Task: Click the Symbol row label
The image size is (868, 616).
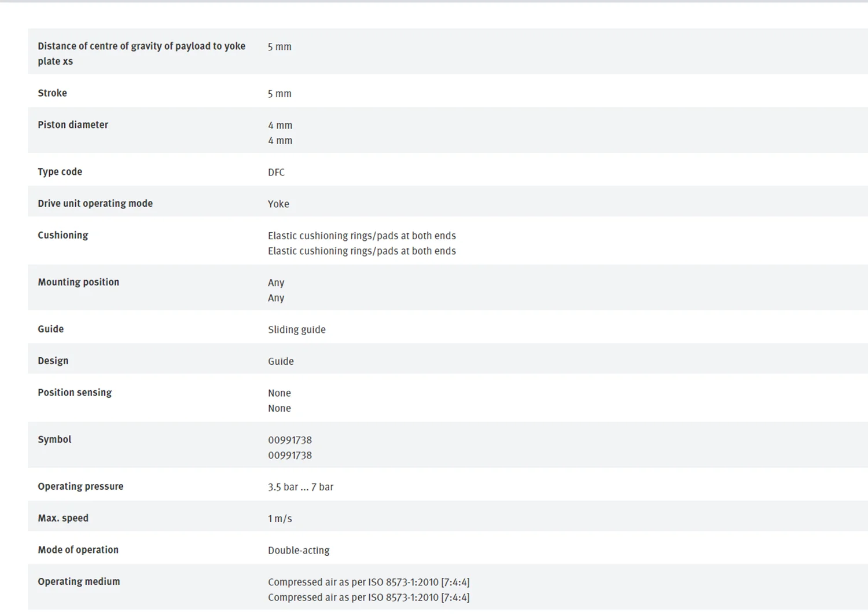Action: pyautogui.click(x=54, y=439)
